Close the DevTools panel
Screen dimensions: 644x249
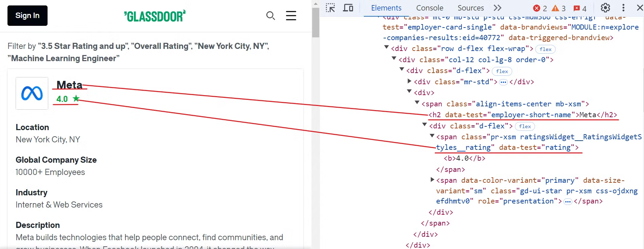point(640,8)
